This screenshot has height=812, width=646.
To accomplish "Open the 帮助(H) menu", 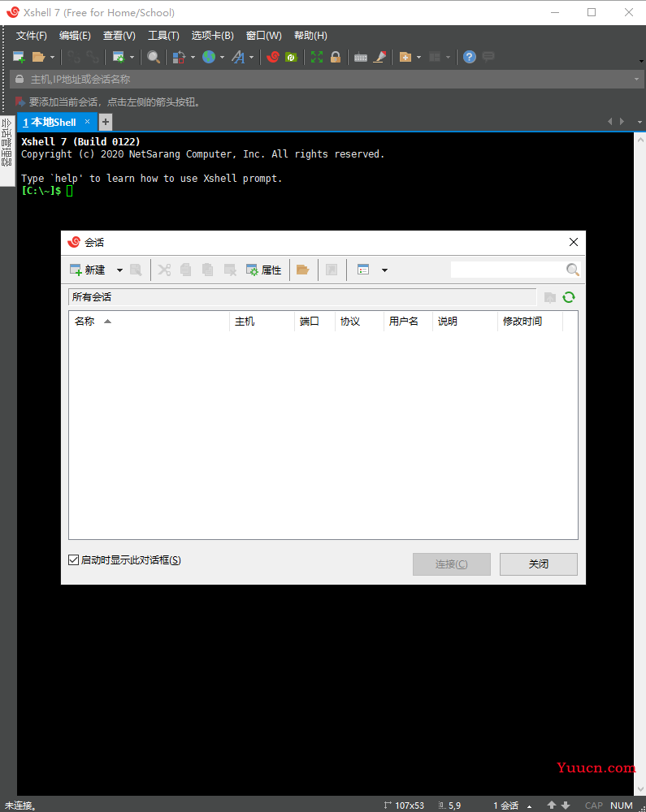I will click(310, 36).
